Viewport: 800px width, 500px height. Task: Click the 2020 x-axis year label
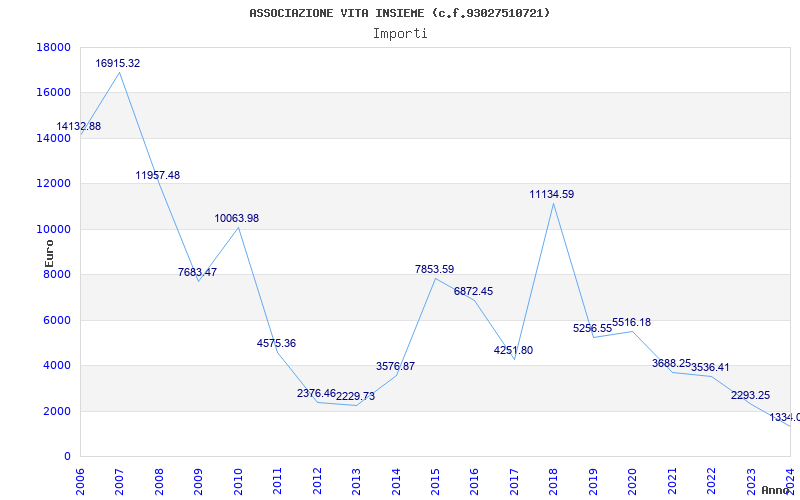coord(632,481)
